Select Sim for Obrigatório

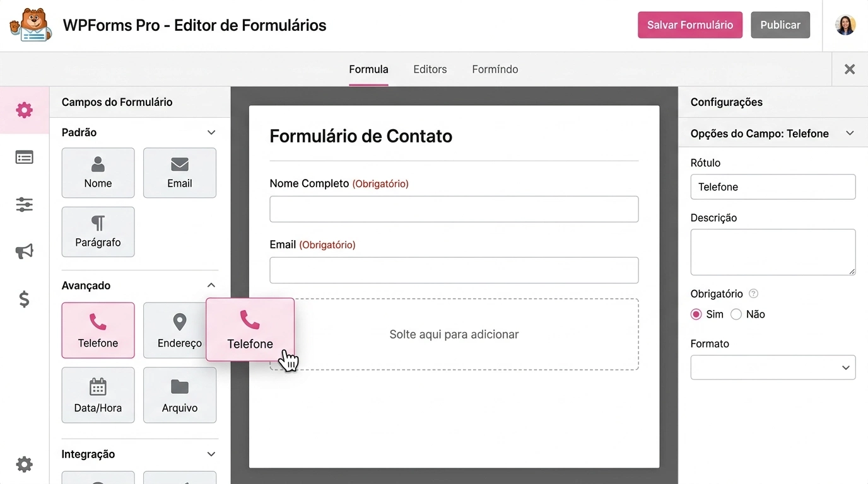[x=696, y=314]
